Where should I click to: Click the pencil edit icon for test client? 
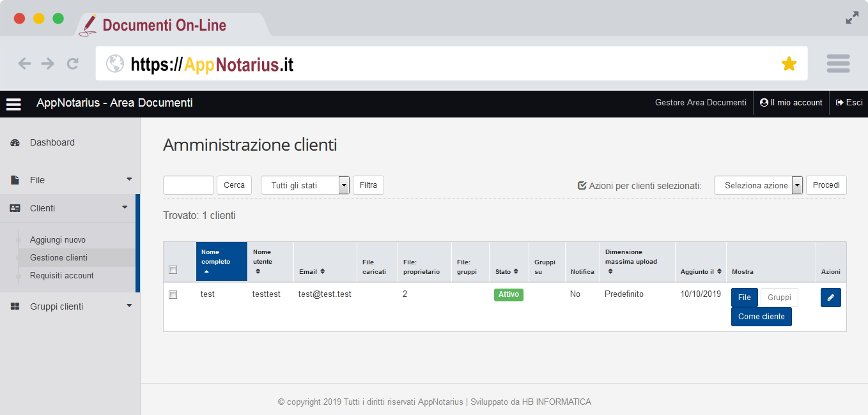830,298
